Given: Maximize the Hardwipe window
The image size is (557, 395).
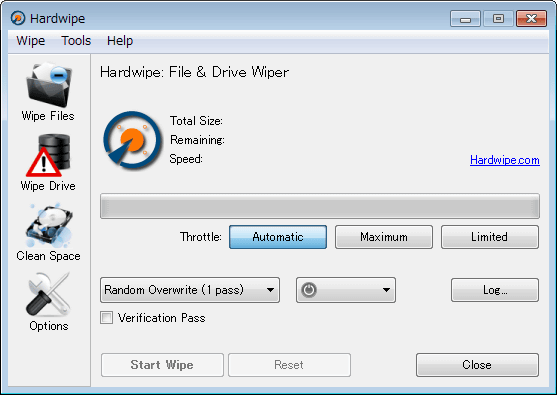Looking at the screenshot, I should click(498, 18).
